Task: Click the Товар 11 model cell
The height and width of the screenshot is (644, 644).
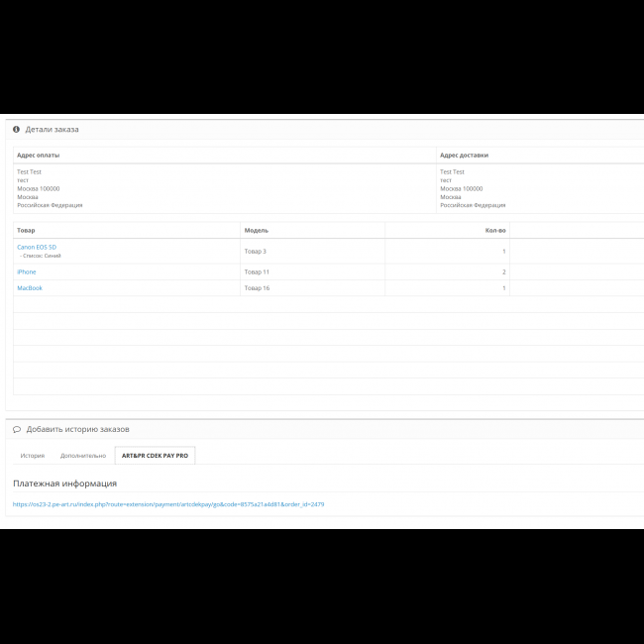Action: coord(257,271)
